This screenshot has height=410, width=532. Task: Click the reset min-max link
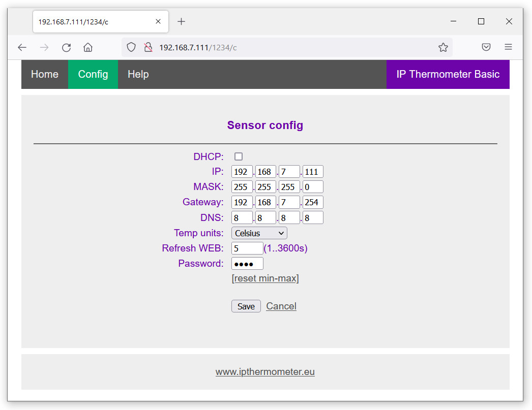tap(265, 278)
